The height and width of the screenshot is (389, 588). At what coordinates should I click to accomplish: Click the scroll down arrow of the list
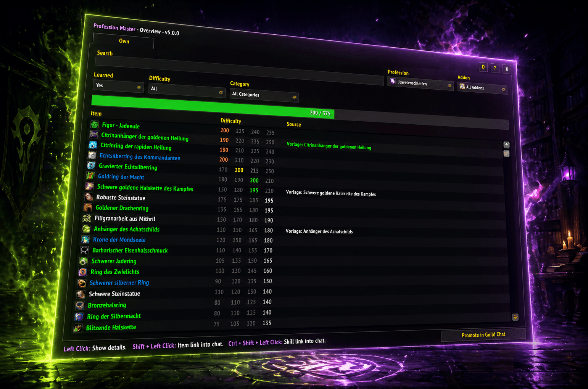pyautogui.click(x=515, y=317)
